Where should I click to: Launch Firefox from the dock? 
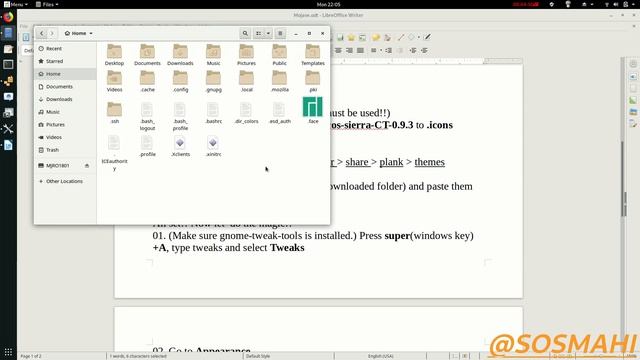click(8, 17)
